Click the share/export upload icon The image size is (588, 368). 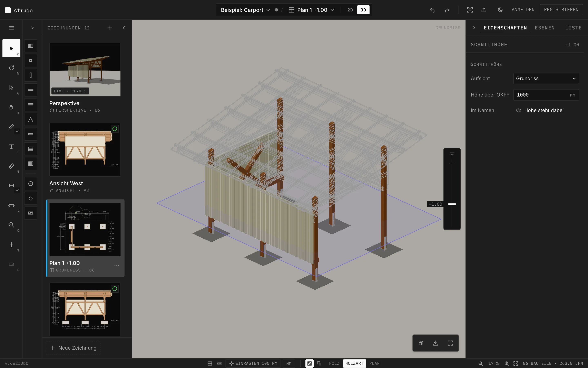click(x=484, y=10)
